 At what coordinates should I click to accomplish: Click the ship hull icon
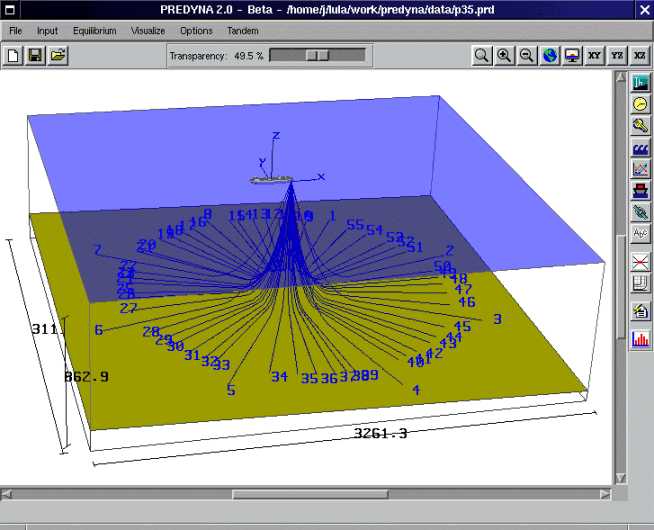640,191
